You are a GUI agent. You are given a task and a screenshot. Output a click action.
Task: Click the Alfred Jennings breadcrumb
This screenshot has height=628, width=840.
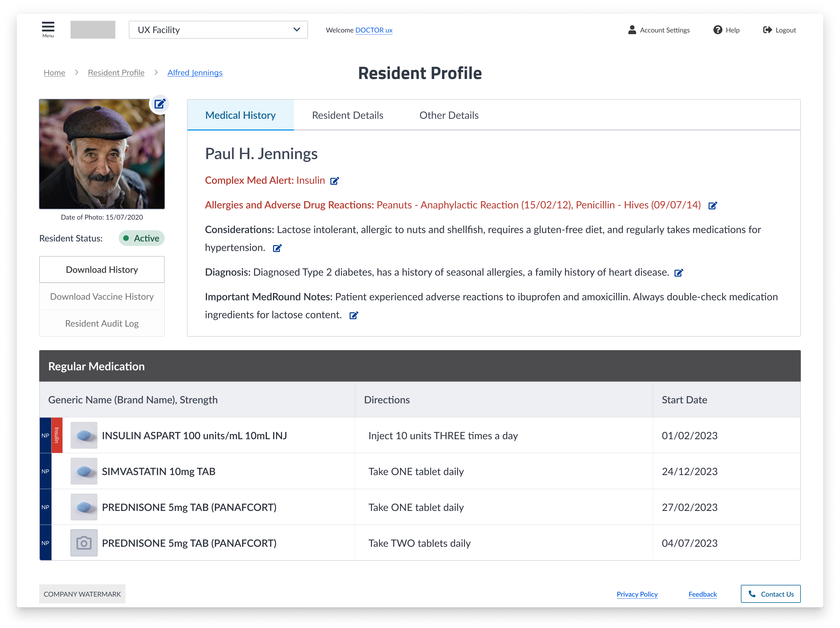pos(195,73)
